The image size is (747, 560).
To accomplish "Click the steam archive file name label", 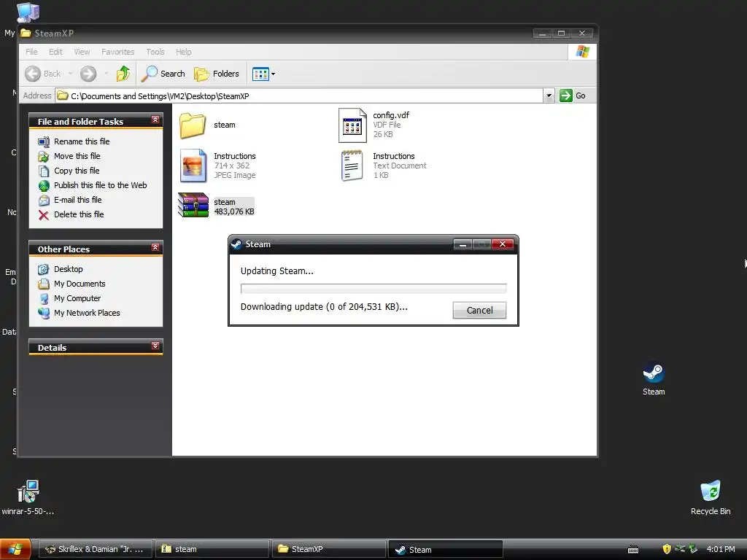I will 225,202.
